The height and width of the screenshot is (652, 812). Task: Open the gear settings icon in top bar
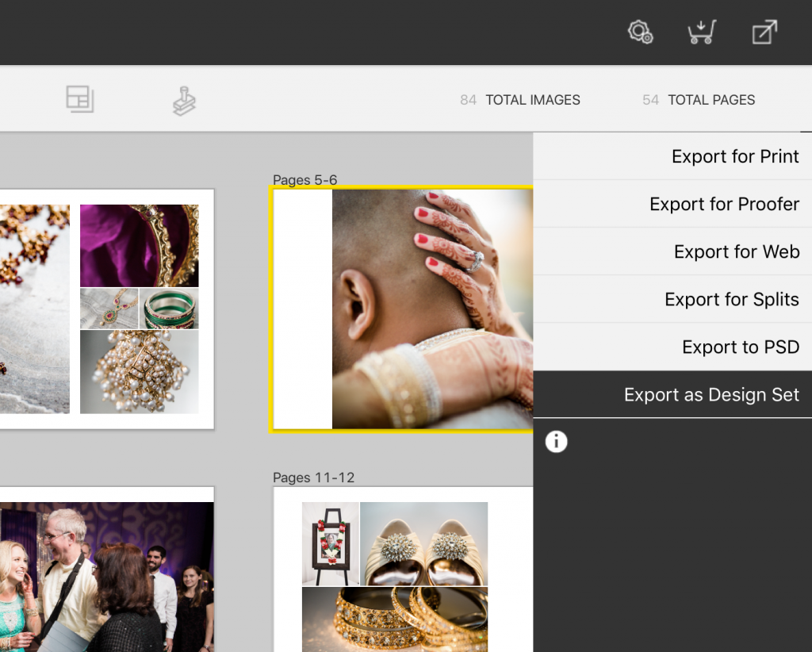point(640,32)
